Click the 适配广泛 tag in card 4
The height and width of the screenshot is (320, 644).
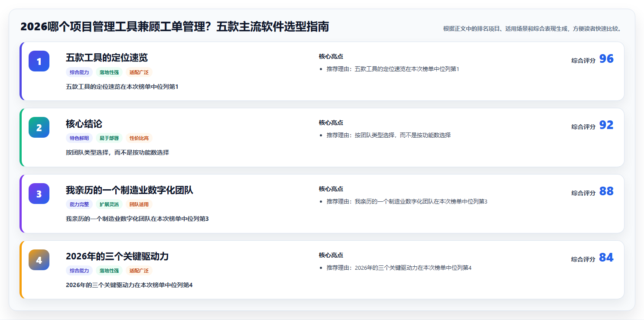pos(139,271)
